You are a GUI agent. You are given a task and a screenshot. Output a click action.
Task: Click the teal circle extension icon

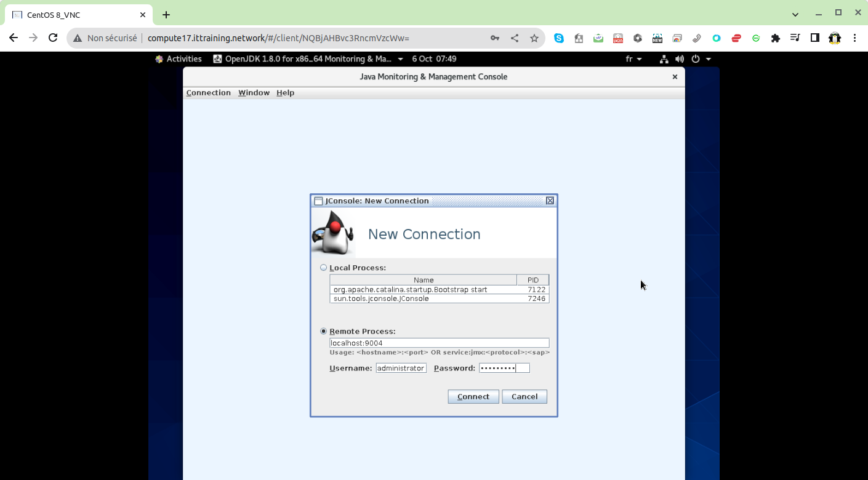pyautogui.click(x=717, y=38)
